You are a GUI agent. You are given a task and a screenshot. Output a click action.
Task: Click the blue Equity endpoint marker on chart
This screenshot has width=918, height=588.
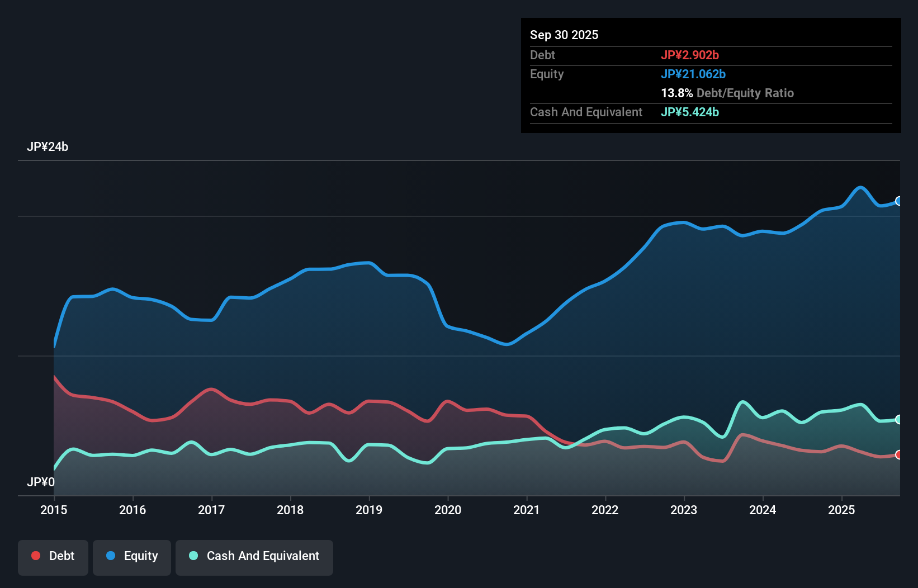tap(899, 201)
